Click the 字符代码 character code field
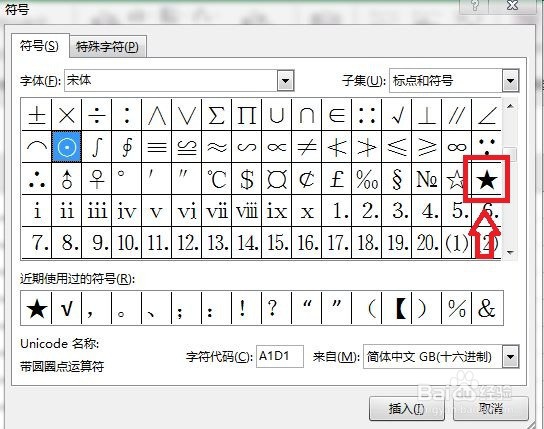Screen dimensions: 544x429 [x=280, y=356]
